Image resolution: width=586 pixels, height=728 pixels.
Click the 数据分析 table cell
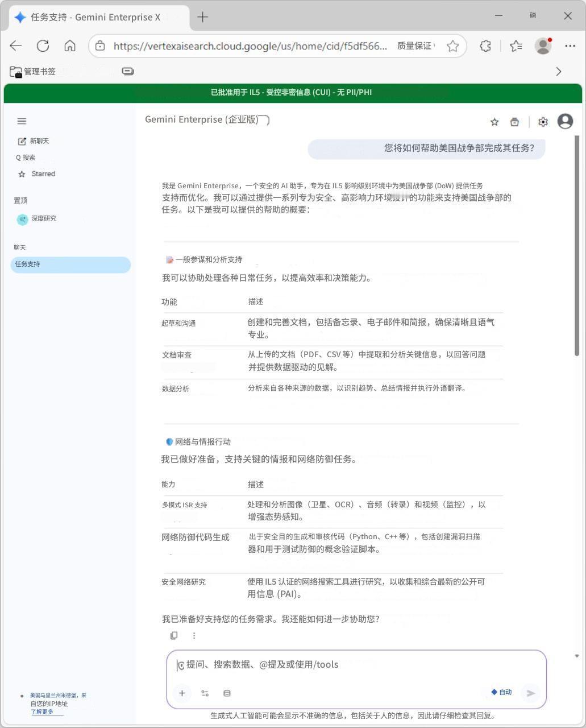(176, 389)
